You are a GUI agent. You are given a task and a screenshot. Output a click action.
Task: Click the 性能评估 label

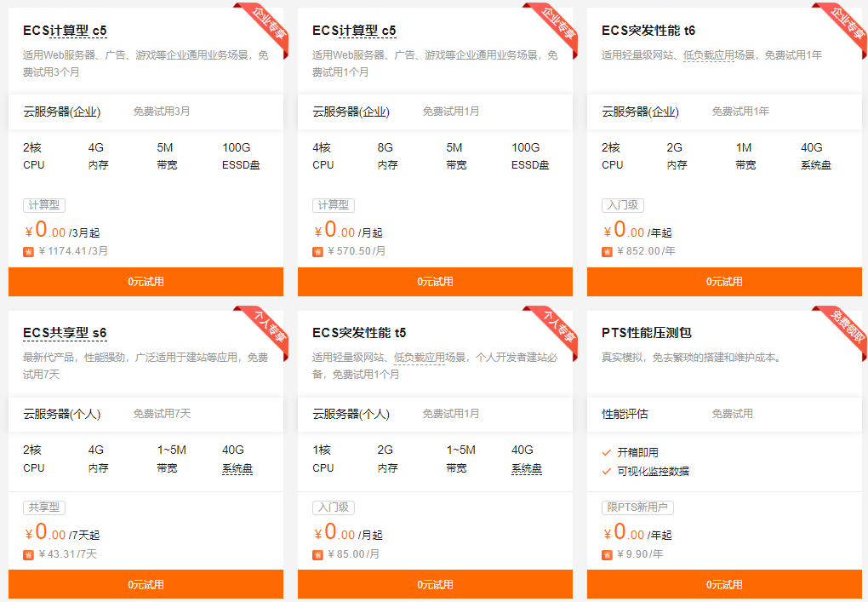click(x=625, y=415)
